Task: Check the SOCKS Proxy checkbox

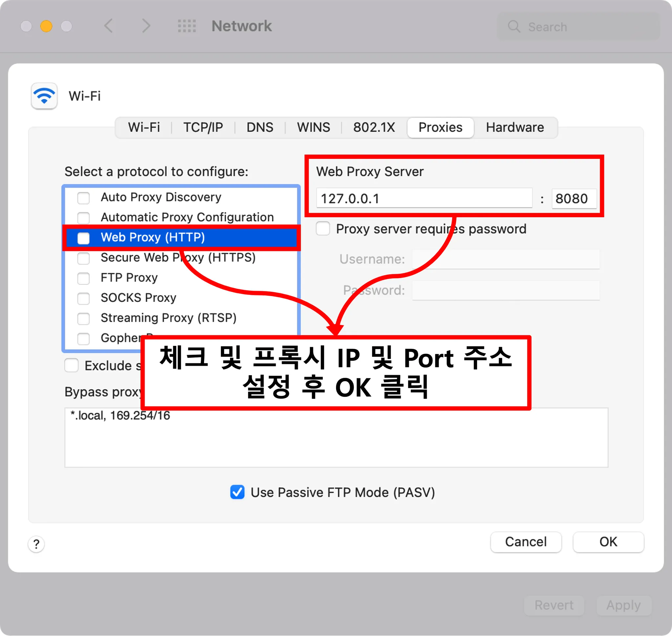Action: coord(84,298)
